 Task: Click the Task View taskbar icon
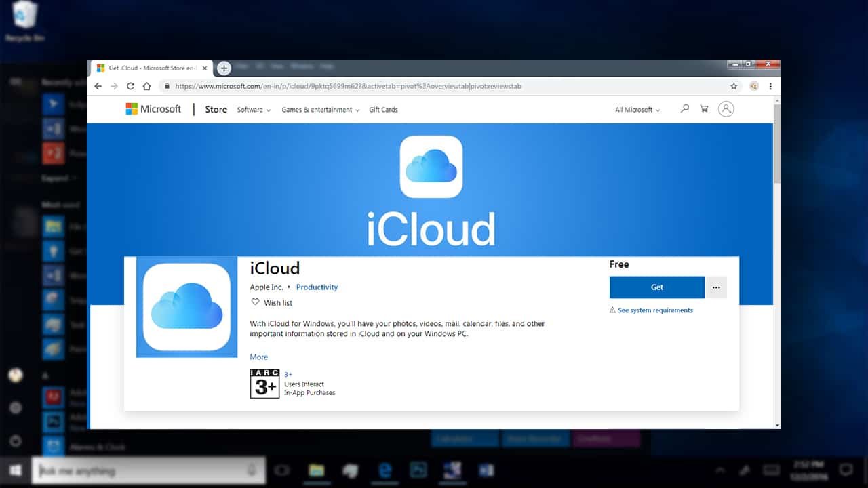pyautogui.click(x=281, y=470)
